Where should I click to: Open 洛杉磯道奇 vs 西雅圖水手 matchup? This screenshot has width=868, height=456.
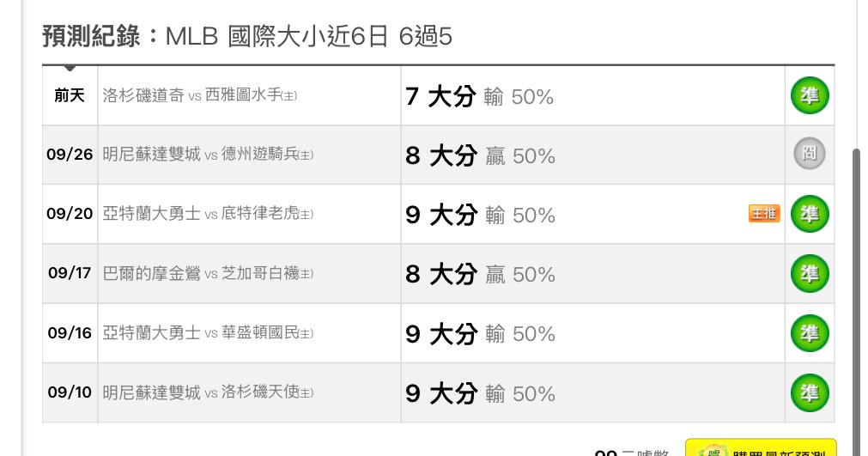click(x=199, y=95)
